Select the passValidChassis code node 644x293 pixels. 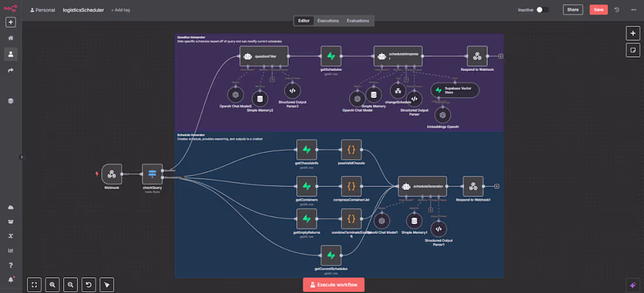[x=351, y=149]
